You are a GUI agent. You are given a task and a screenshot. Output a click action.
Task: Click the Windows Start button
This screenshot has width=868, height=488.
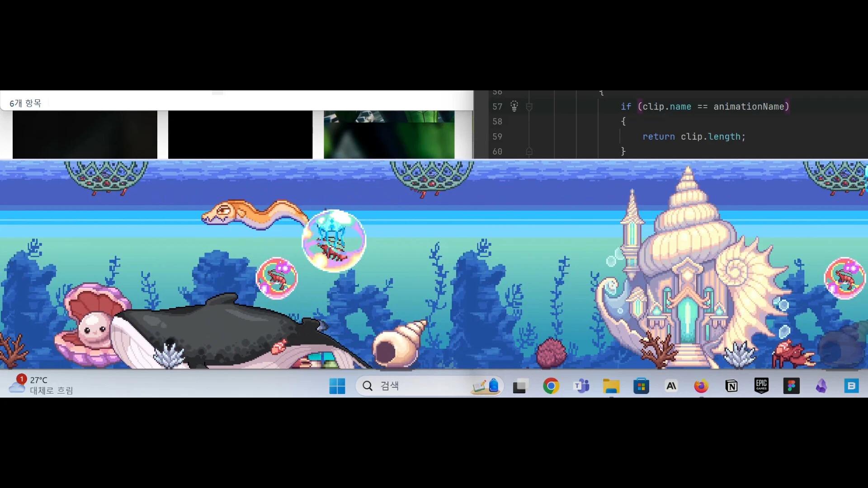[x=338, y=386]
